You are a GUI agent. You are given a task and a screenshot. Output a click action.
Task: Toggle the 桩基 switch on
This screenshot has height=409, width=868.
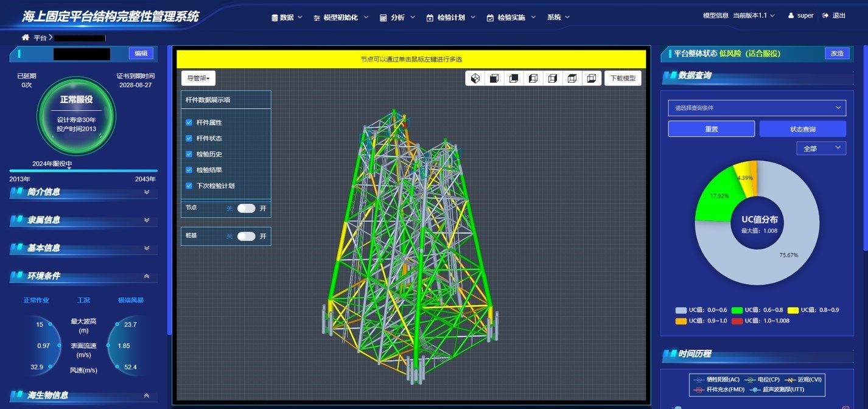point(246,236)
